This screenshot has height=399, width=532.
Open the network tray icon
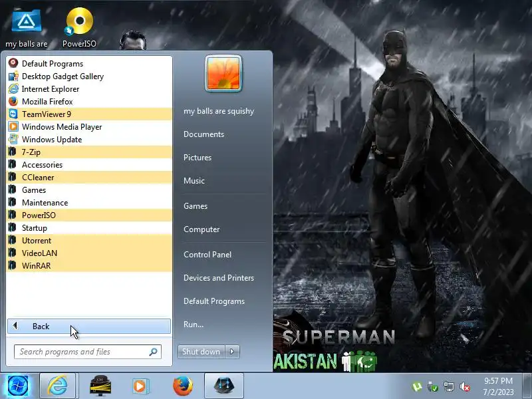click(448, 386)
